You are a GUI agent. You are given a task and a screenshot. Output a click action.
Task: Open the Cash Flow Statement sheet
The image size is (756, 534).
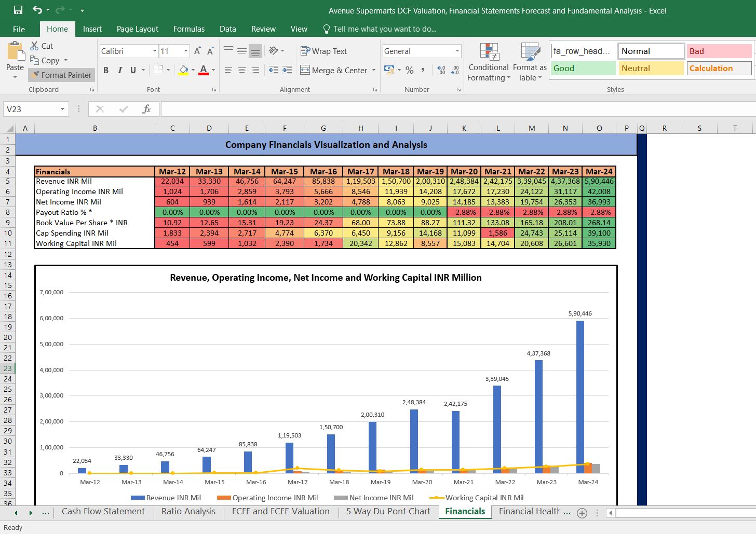click(103, 512)
